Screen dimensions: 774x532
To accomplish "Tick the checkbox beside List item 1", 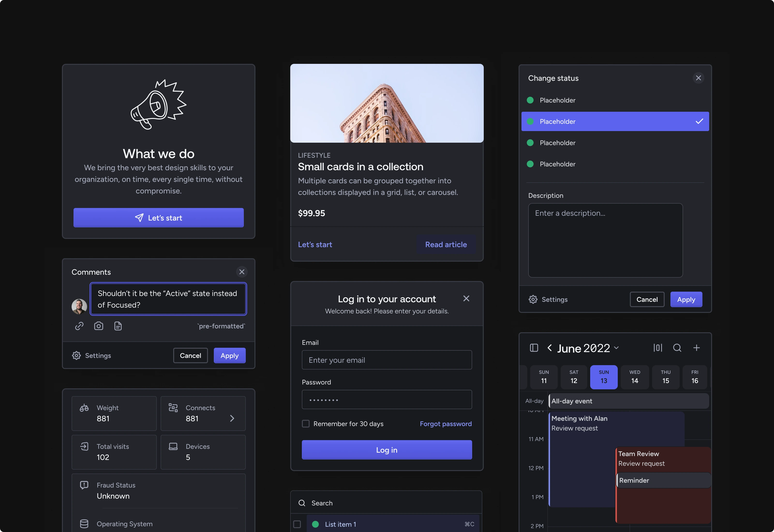I will pos(297,524).
